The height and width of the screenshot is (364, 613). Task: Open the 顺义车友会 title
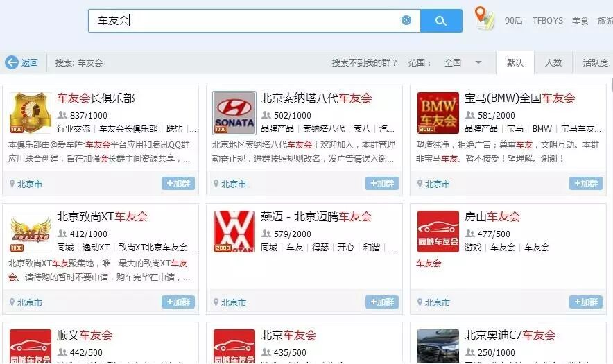[x=85, y=335]
